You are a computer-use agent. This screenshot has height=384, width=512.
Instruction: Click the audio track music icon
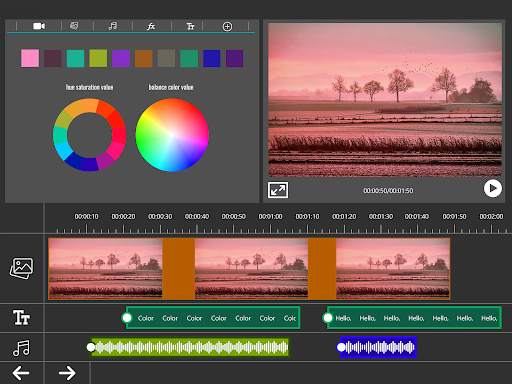tap(21, 348)
